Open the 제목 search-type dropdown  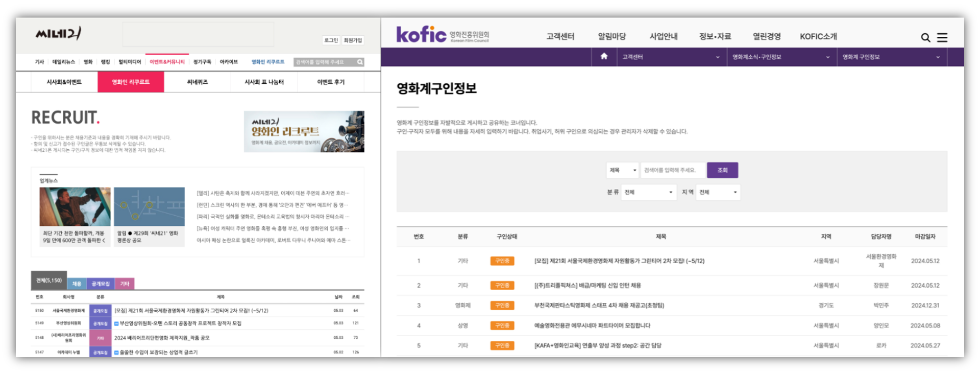[x=623, y=170]
